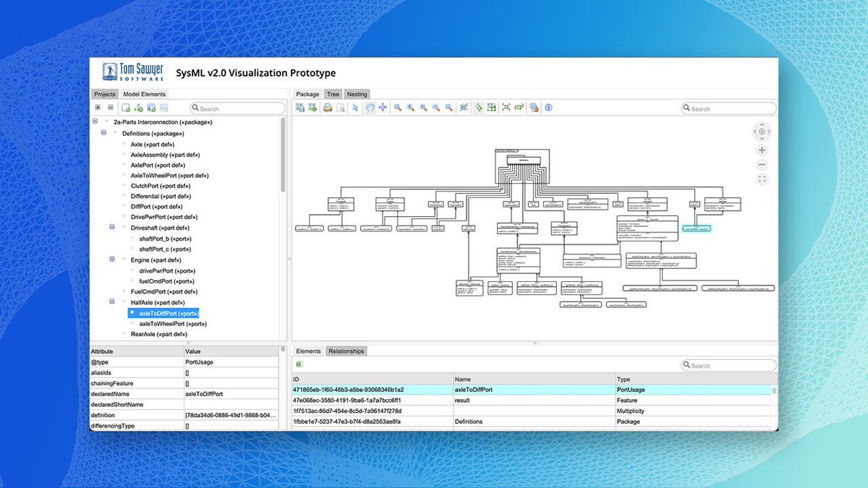Click the Select (arrow pointer) tool
The width and height of the screenshot is (868, 488).
click(355, 108)
